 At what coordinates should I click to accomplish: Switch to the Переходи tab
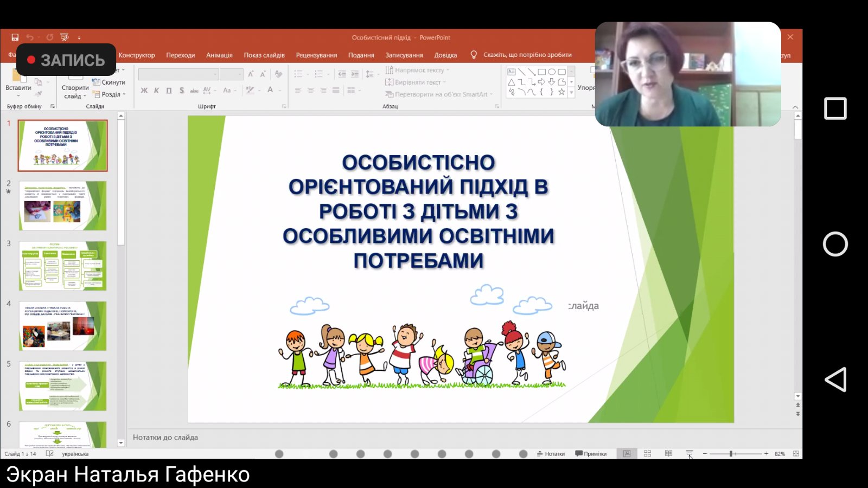tap(181, 55)
